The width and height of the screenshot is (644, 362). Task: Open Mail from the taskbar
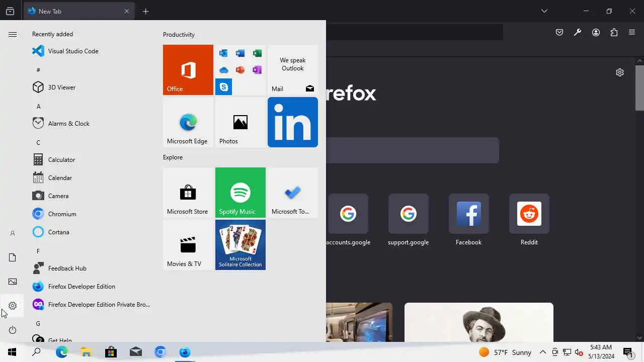[135, 352]
